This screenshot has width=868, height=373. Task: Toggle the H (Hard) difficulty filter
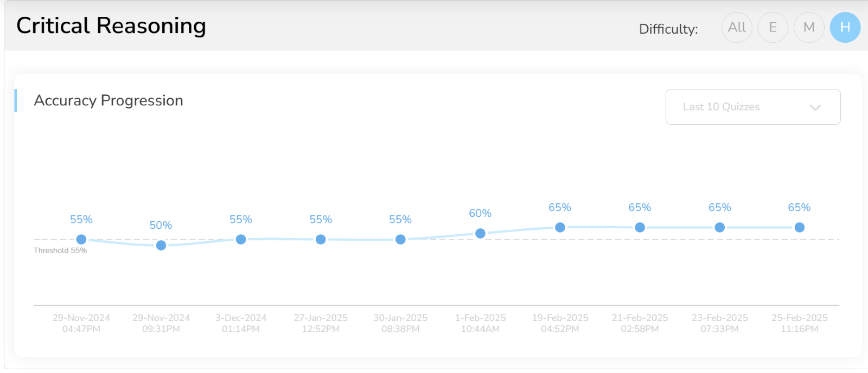[845, 28]
